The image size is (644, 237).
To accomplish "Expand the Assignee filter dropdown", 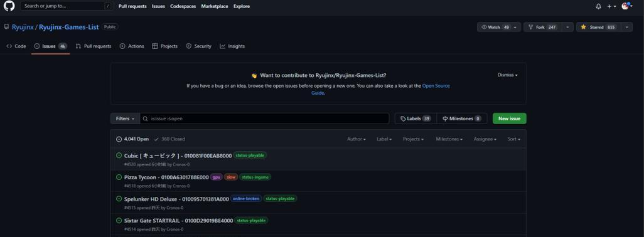I will 485,139.
